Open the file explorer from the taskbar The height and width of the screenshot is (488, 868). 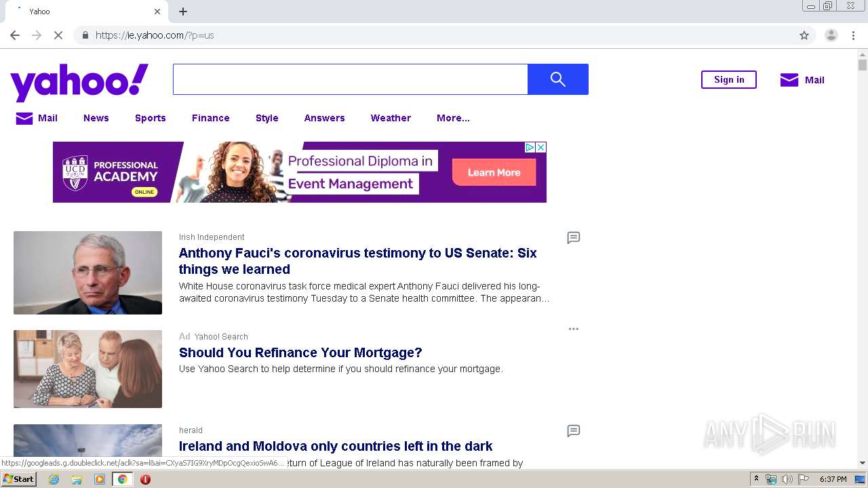click(77, 479)
